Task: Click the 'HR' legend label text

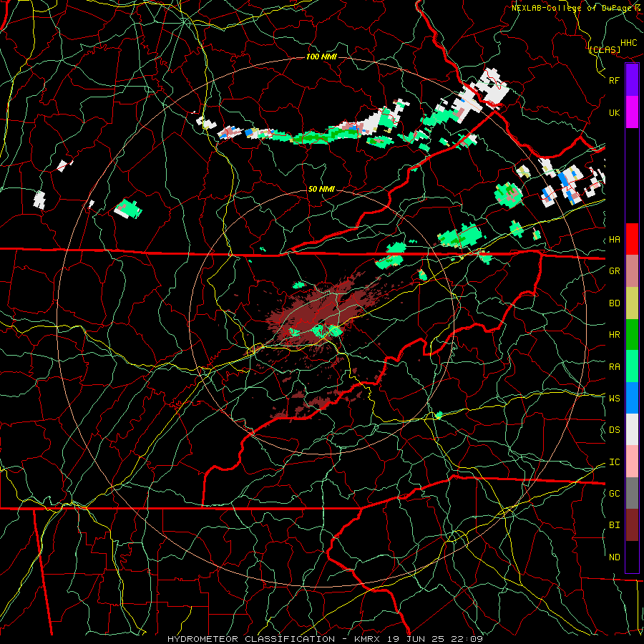Action: pos(614,335)
